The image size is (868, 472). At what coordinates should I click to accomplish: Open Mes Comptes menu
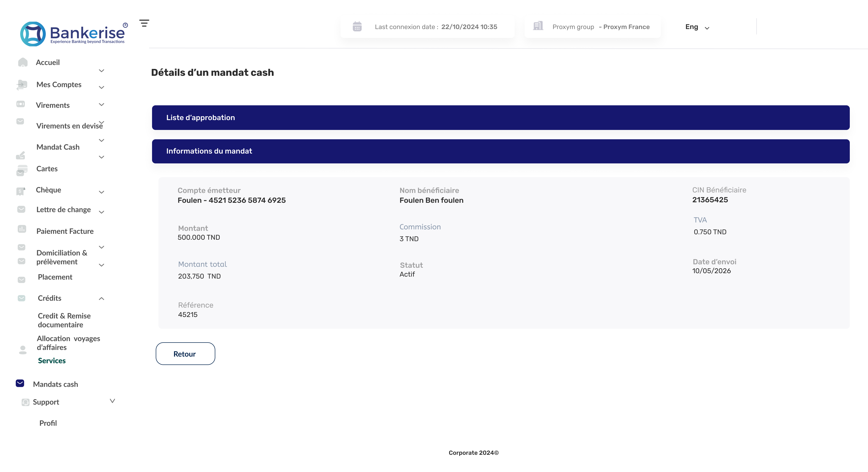click(59, 85)
